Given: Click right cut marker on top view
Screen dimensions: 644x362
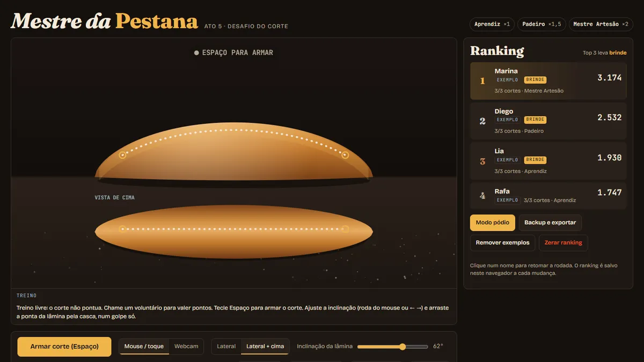Looking at the screenshot, I should click(x=345, y=229).
